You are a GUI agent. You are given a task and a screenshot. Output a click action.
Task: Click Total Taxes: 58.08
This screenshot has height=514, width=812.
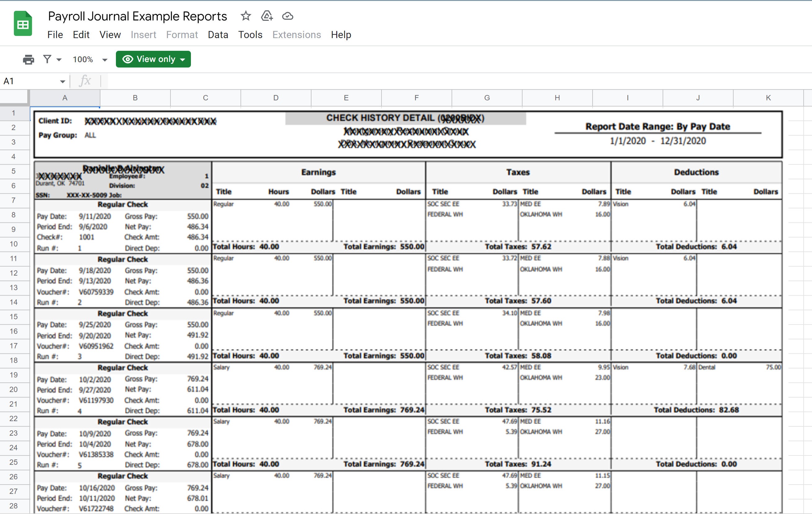coord(518,356)
